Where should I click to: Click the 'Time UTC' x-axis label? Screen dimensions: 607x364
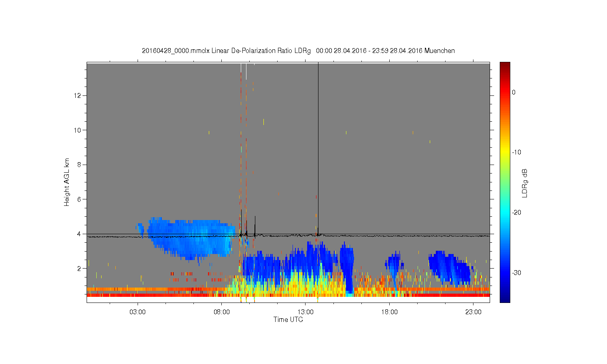(x=288, y=320)
